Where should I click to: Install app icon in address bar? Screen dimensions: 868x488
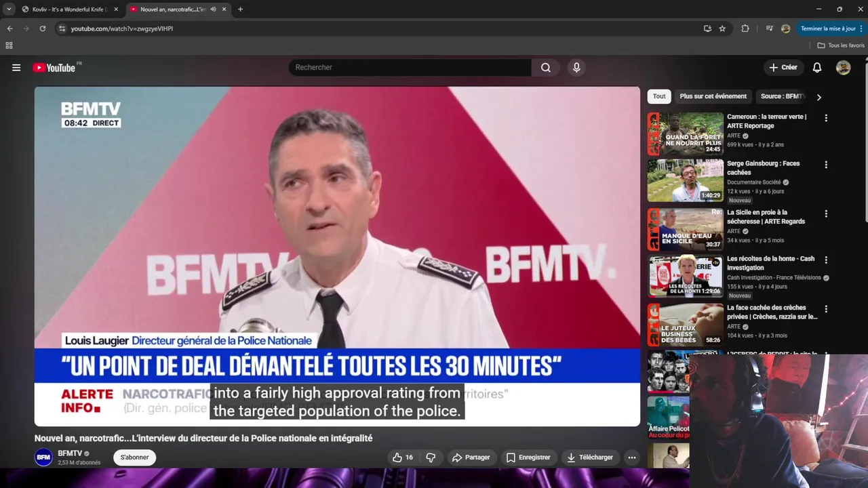(707, 28)
